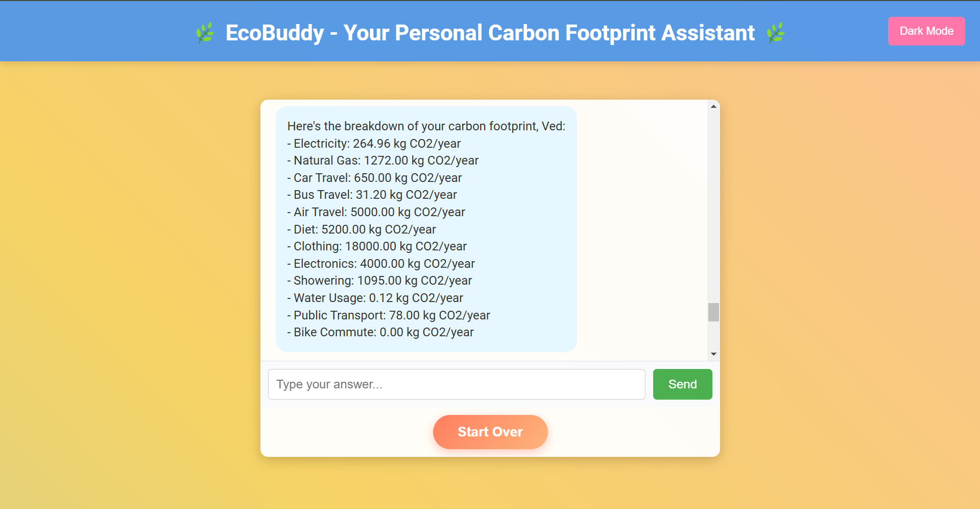
Task: Click the Start Over button
Action: pos(490,432)
